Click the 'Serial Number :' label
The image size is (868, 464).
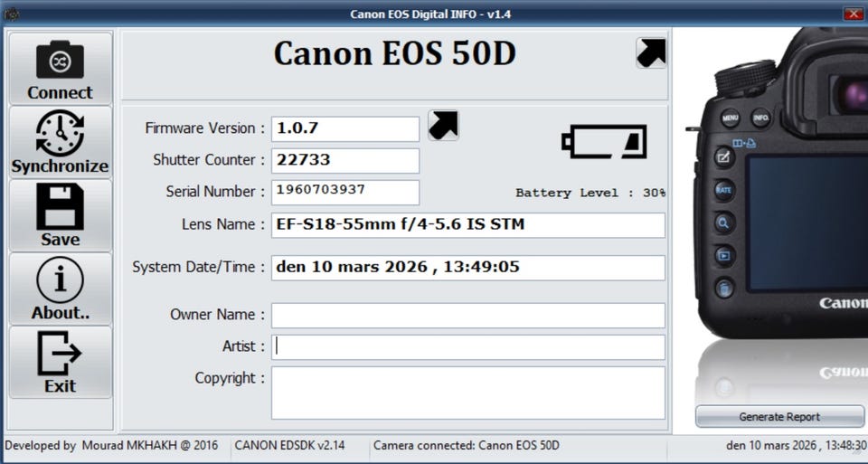click(x=215, y=191)
